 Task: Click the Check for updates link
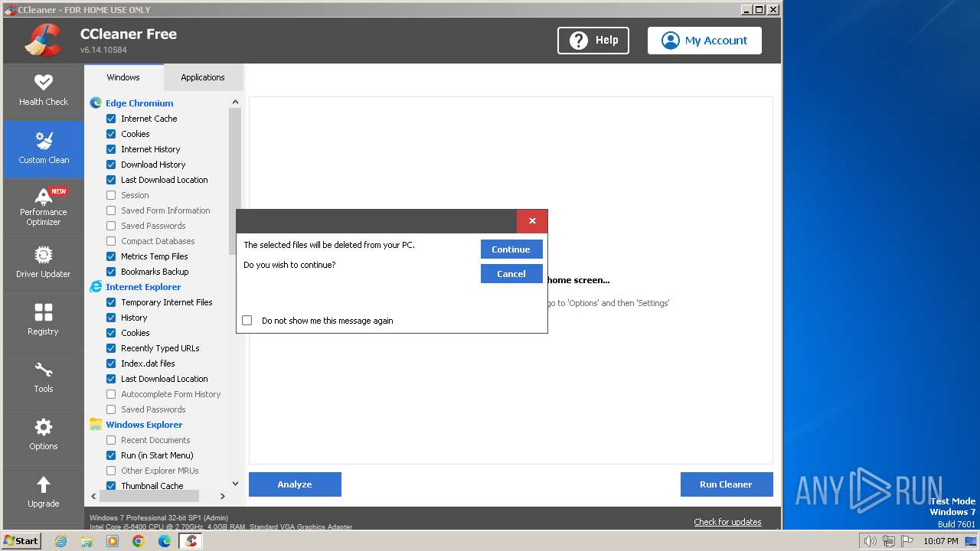(727, 522)
